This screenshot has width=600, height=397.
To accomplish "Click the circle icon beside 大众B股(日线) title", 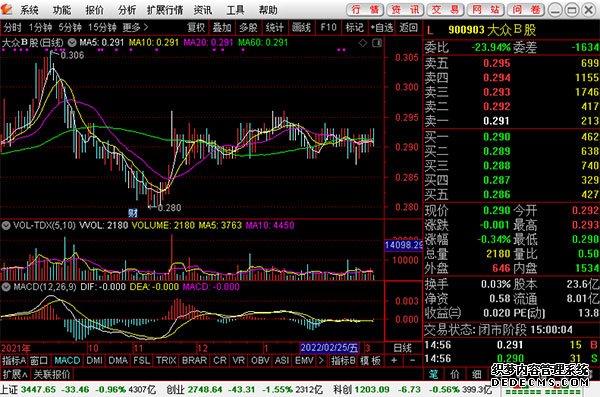I will [x=72, y=42].
